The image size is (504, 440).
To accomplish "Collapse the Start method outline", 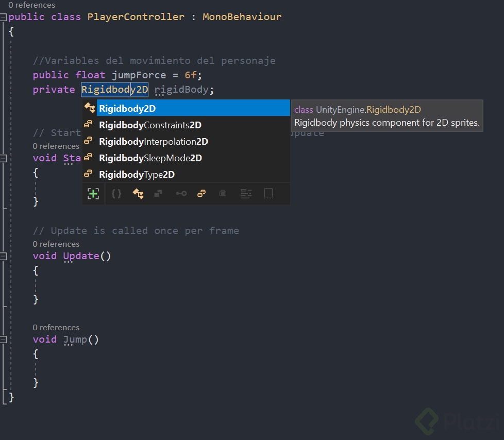I will pyautogui.click(x=3, y=158).
